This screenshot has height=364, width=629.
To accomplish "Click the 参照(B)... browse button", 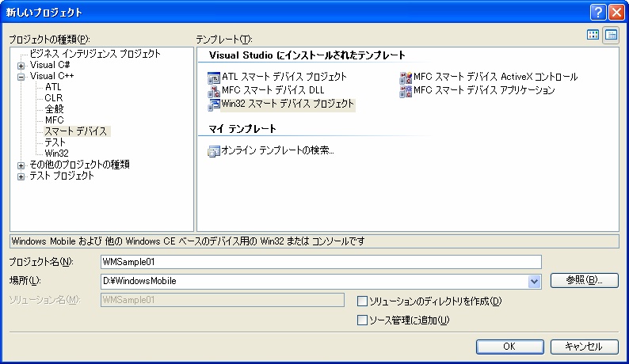I will [x=584, y=280].
